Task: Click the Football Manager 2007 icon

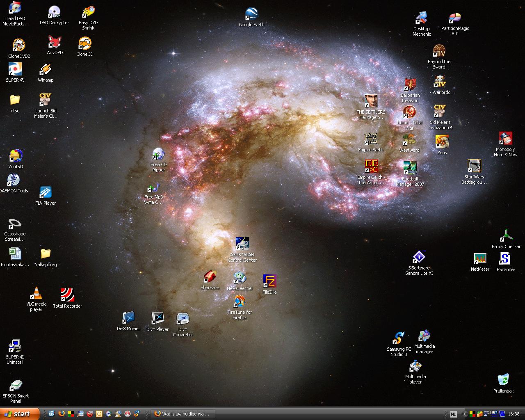Action: 410,168
